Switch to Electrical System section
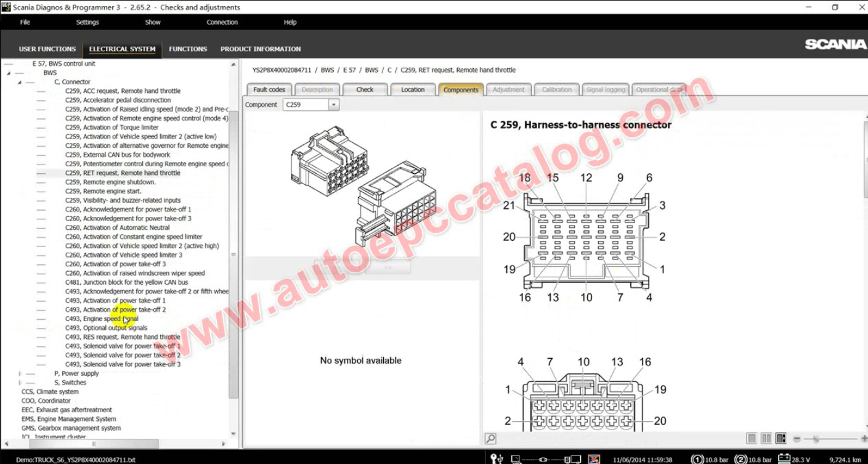Screen dimensions: 868x464 click(x=122, y=49)
